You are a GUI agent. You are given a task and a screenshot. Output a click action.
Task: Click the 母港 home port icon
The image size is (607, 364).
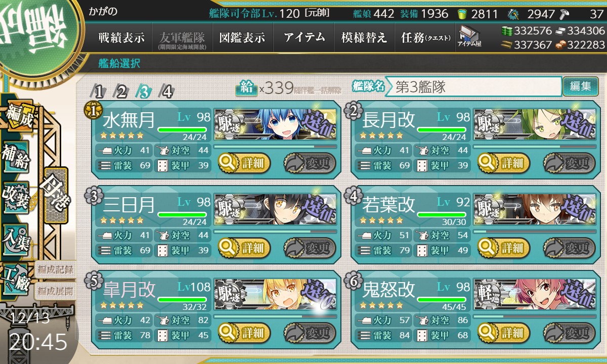(x=56, y=195)
